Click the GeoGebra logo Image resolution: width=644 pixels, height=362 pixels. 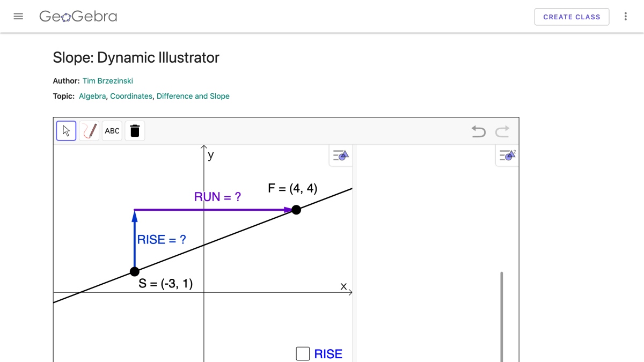point(78,16)
